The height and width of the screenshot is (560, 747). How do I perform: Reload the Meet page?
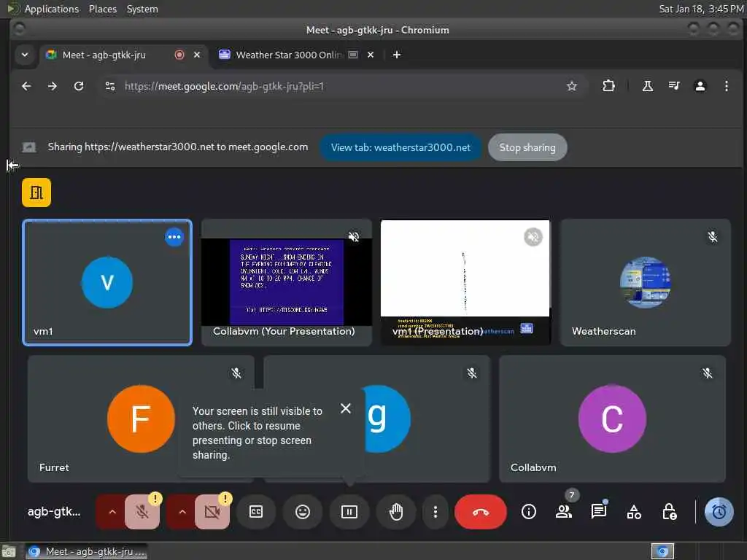tap(79, 86)
